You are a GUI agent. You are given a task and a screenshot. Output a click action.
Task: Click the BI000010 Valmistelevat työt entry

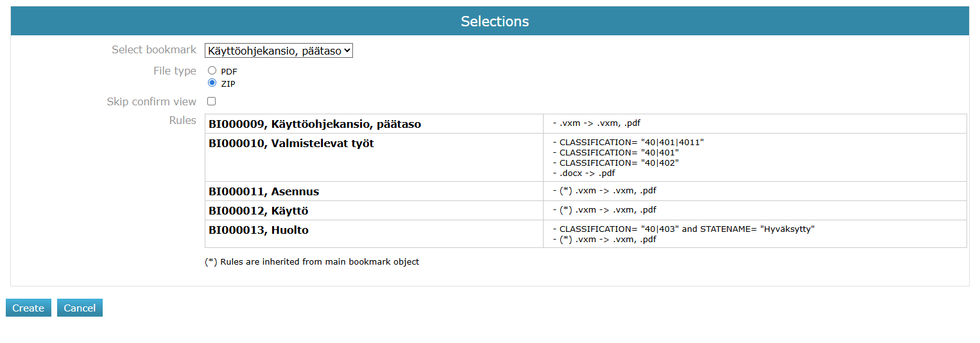pyautogui.click(x=291, y=143)
